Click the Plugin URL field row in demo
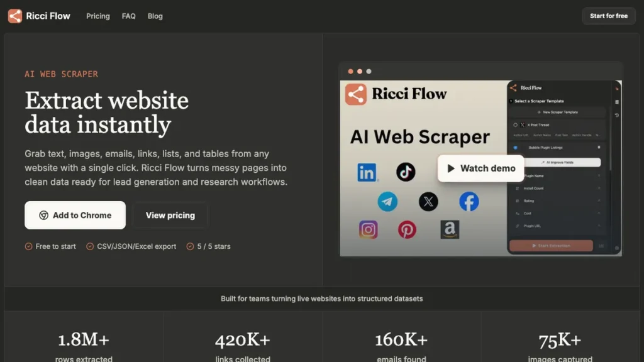The image size is (644, 362). point(557,226)
